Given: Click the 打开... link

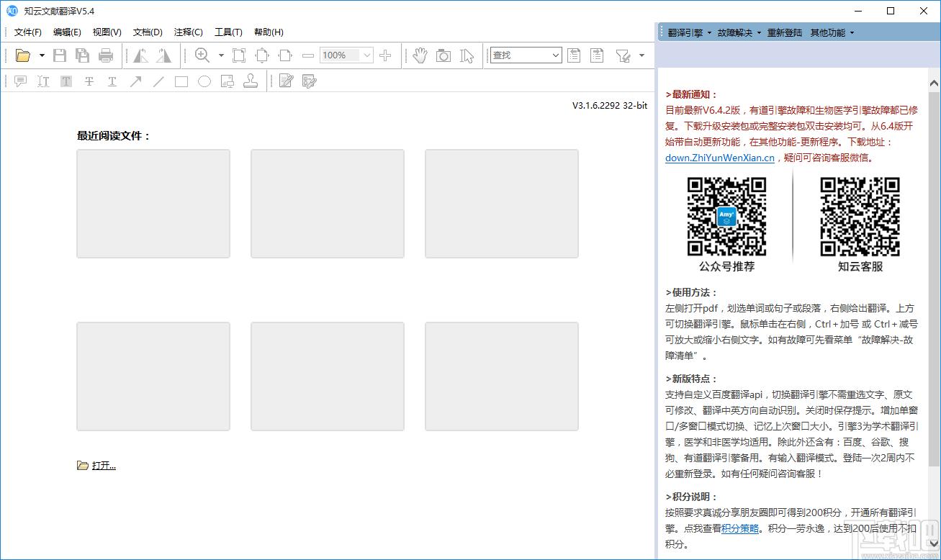Looking at the screenshot, I should [104, 466].
